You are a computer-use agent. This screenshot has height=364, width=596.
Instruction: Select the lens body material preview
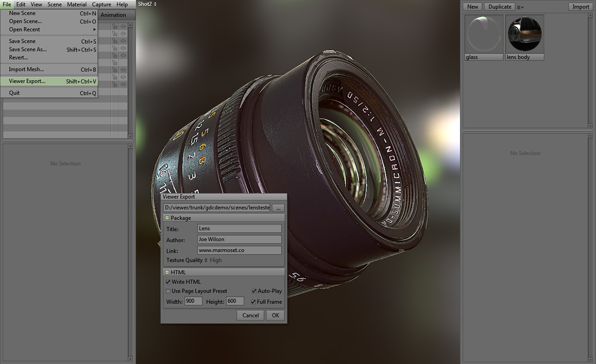point(524,33)
